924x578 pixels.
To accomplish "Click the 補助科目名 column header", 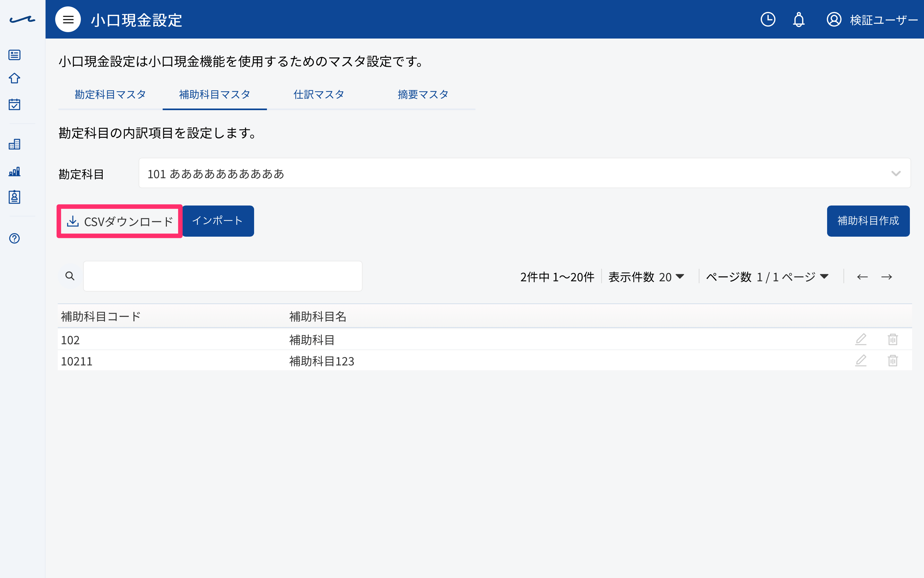I will click(x=318, y=317).
